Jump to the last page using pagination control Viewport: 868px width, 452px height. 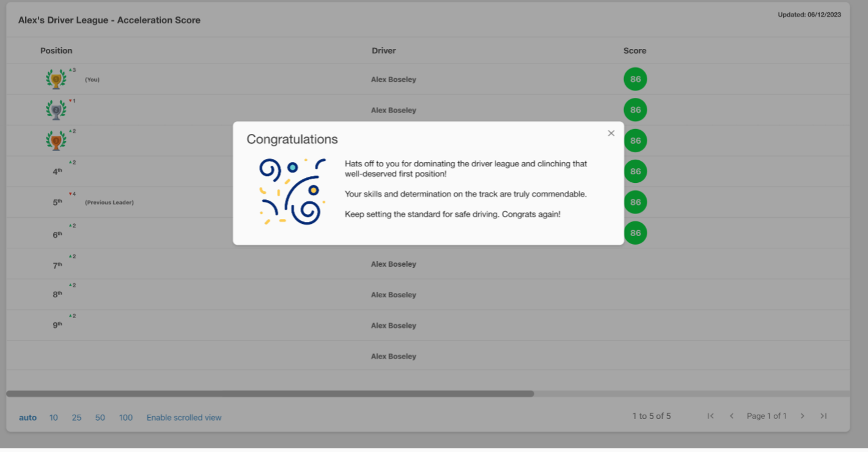[x=823, y=416]
